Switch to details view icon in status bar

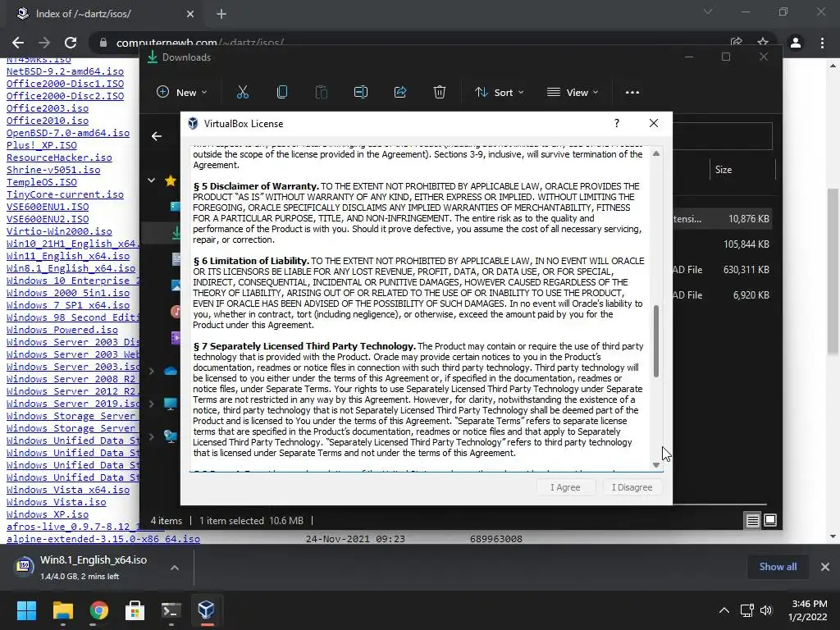click(x=752, y=520)
